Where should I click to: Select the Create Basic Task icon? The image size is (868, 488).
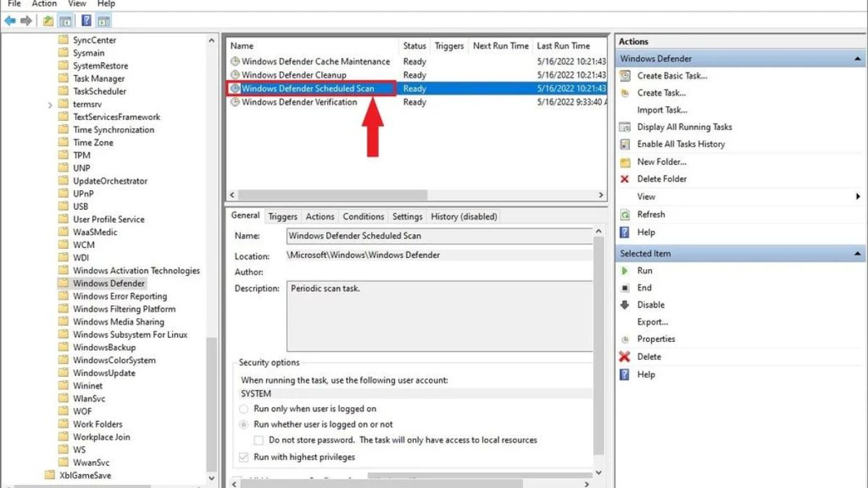pos(624,75)
